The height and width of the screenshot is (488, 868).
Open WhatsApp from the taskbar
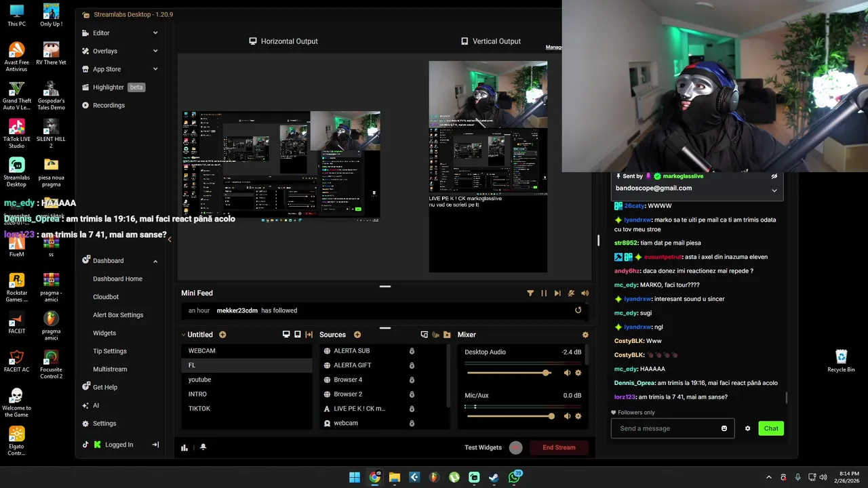coord(515,478)
